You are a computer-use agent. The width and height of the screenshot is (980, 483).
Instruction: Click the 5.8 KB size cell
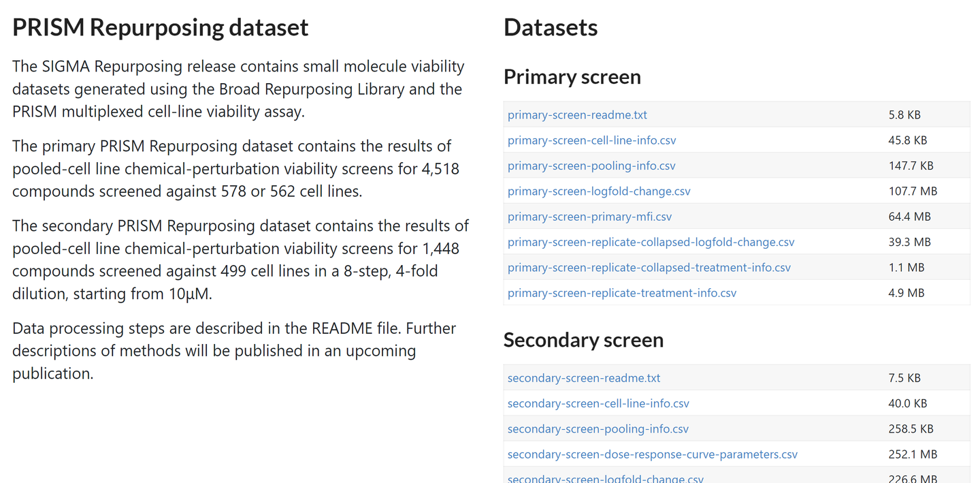pyautogui.click(x=904, y=115)
